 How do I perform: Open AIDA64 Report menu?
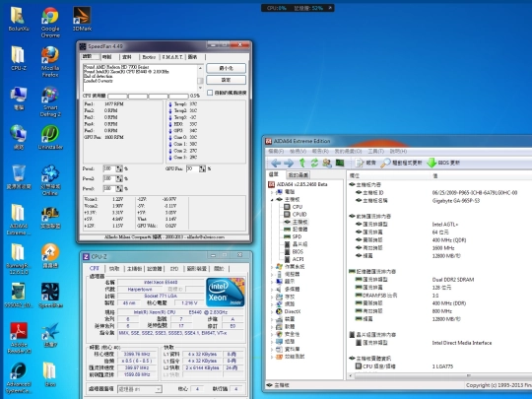point(320,151)
